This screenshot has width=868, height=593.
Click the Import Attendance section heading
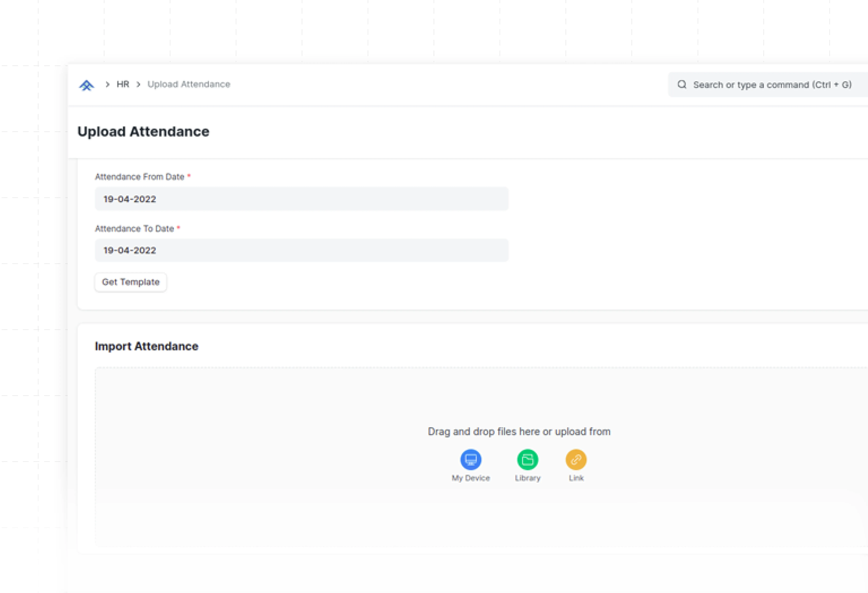tap(146, 346)
